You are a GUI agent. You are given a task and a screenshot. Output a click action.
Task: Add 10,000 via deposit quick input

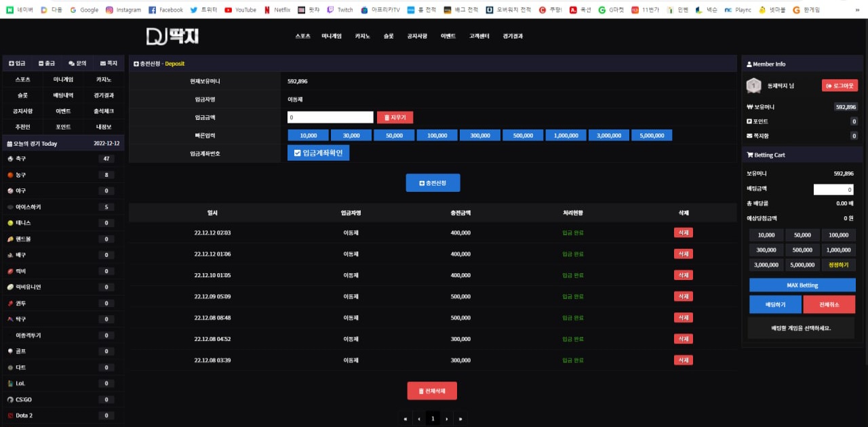308,136
